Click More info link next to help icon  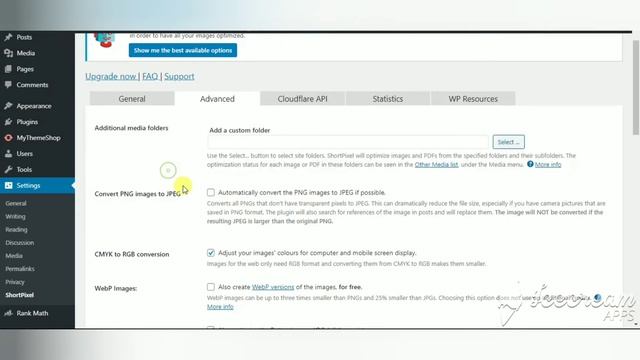tap(548, 164)
